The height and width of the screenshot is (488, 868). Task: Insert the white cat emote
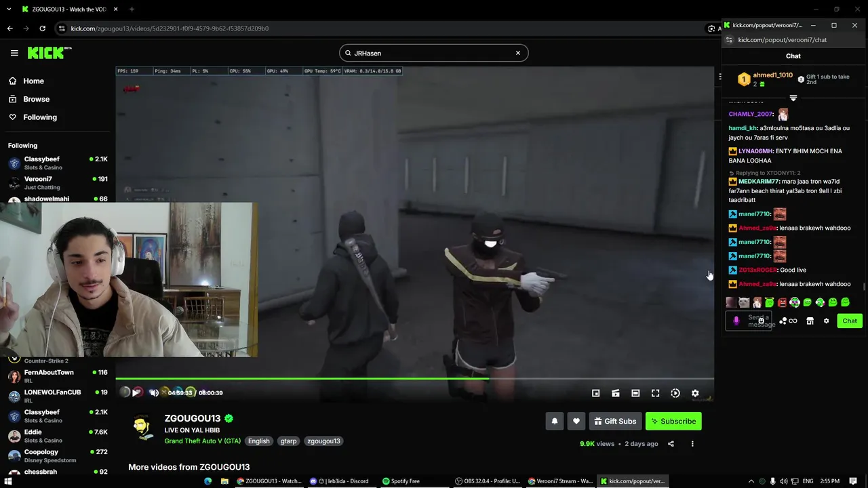(x=744, y=302)
